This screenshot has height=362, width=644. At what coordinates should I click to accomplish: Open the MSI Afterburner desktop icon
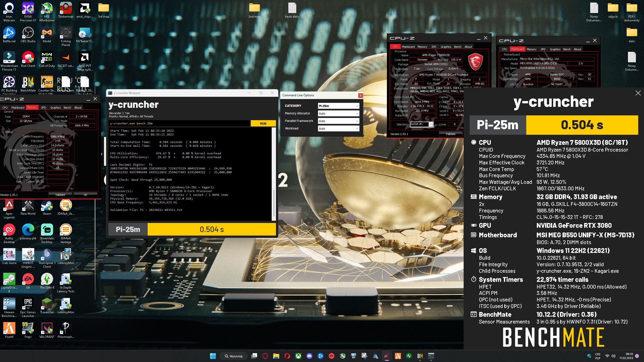click(47, 12)
